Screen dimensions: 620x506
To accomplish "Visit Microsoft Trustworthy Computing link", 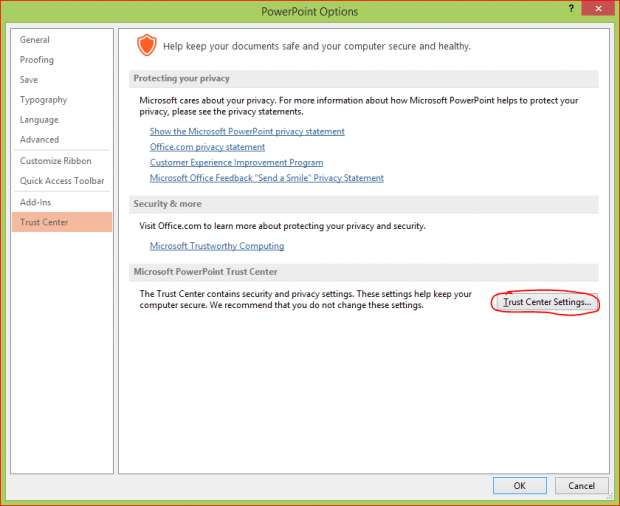I will [x=217, y=246].
